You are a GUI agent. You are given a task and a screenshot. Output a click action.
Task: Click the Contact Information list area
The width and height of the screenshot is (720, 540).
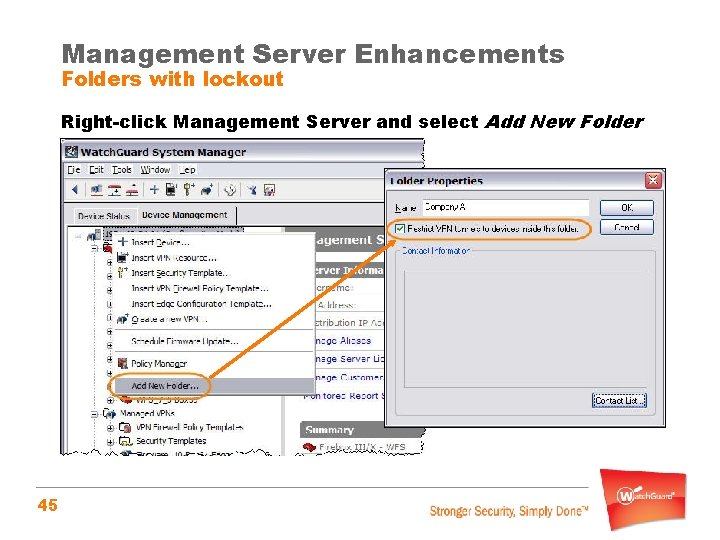(x=525, y=329)
